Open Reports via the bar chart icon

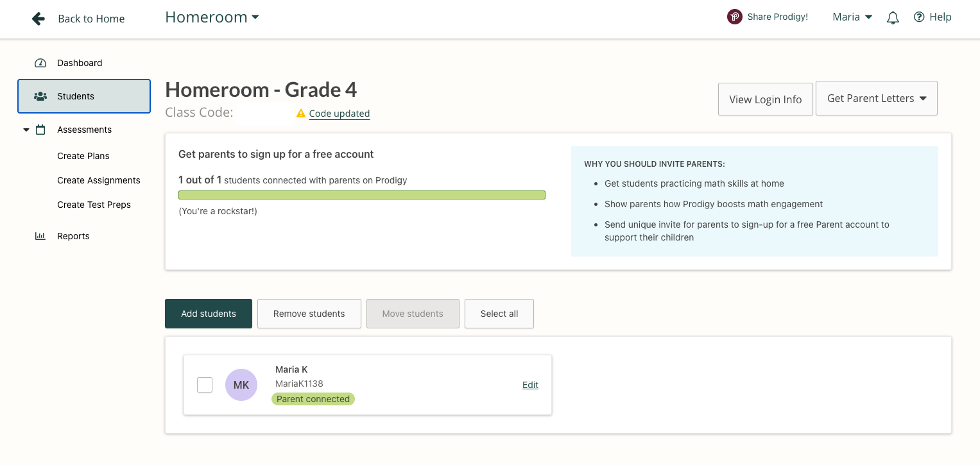click(x=40, y=236)
